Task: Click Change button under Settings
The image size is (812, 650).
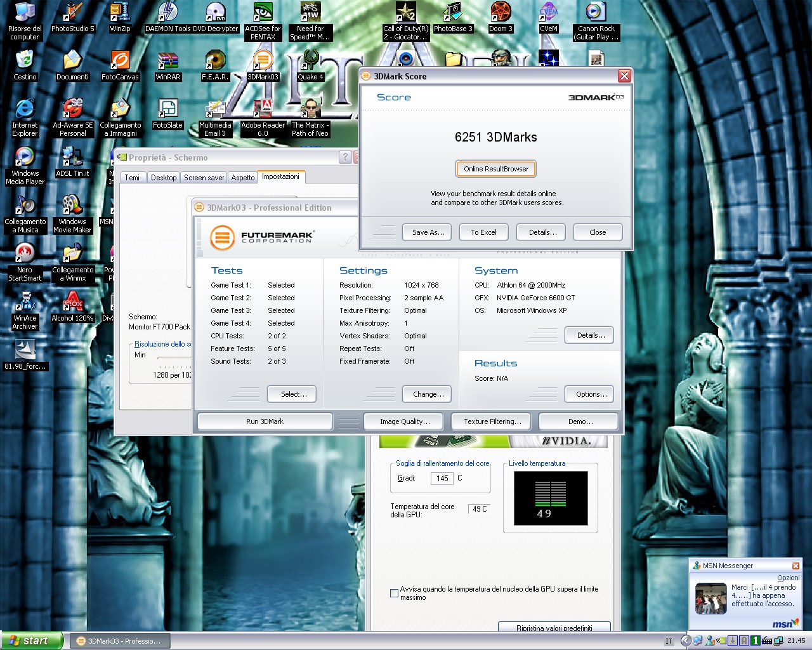Action: (428, 394)
